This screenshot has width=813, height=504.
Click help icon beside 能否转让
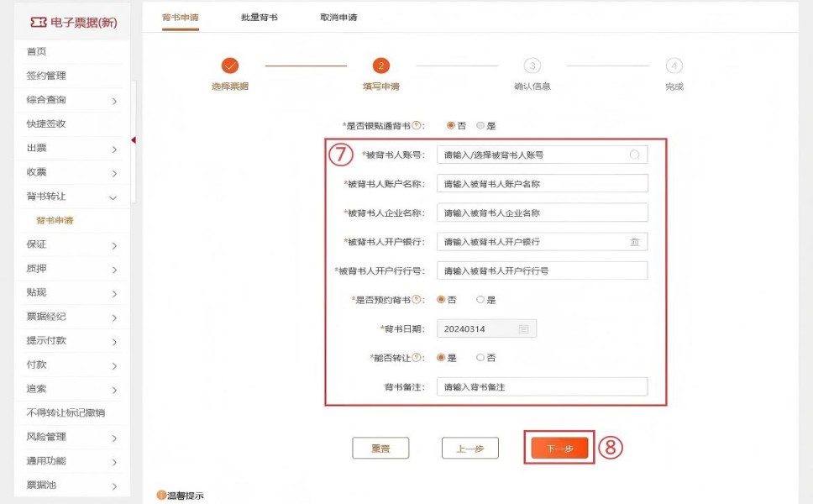click(415, 358)
